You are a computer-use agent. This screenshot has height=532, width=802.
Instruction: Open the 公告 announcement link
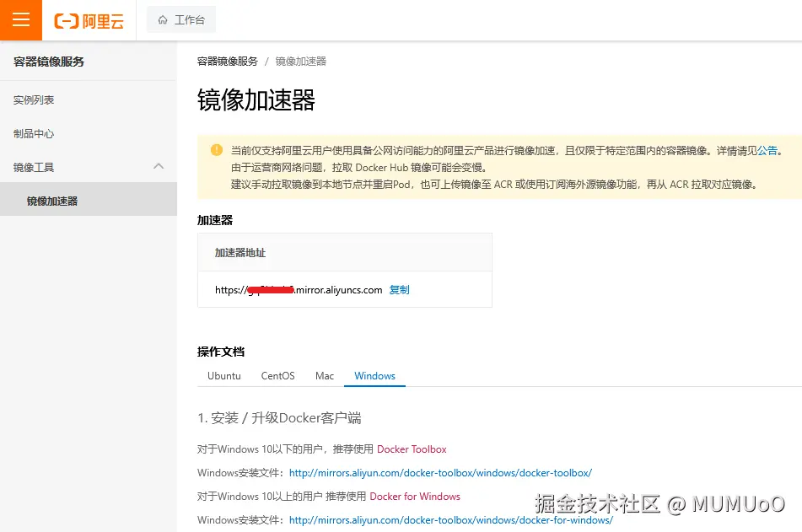click(x=767, y=150)
